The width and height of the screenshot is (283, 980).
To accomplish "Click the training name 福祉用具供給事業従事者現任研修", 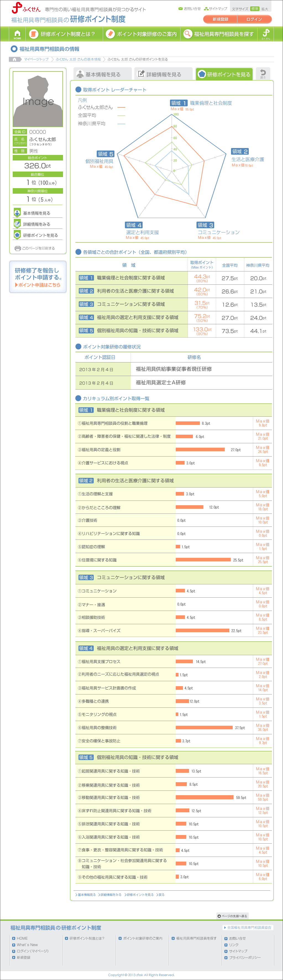I will [174, 369].
